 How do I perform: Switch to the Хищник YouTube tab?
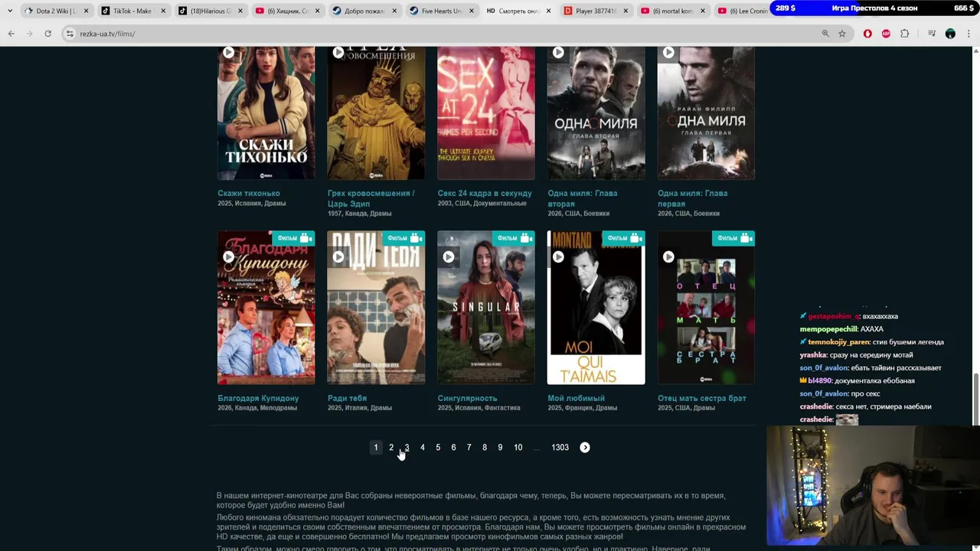point(287,11)
